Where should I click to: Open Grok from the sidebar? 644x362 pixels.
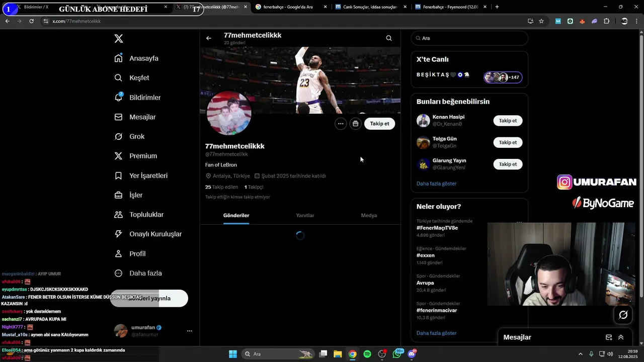coord(129,136)
